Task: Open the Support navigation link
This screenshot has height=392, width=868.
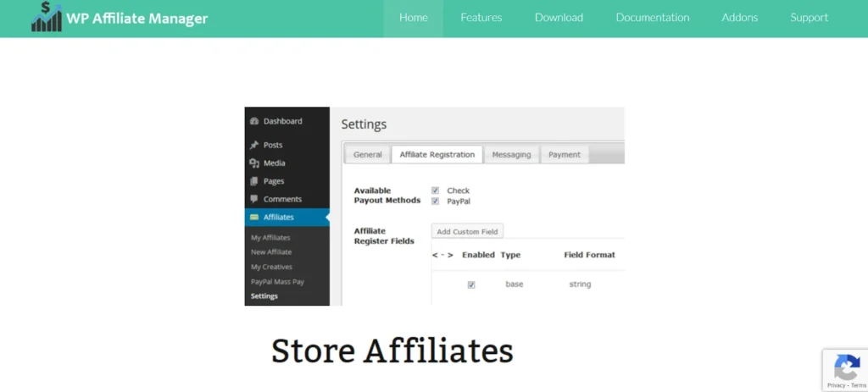Action: click(x=809, y=18)
